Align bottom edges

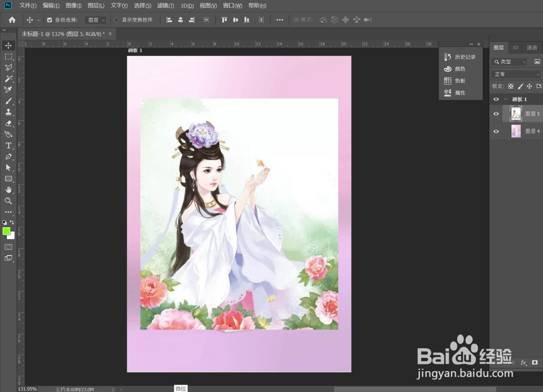click(247, 20)
